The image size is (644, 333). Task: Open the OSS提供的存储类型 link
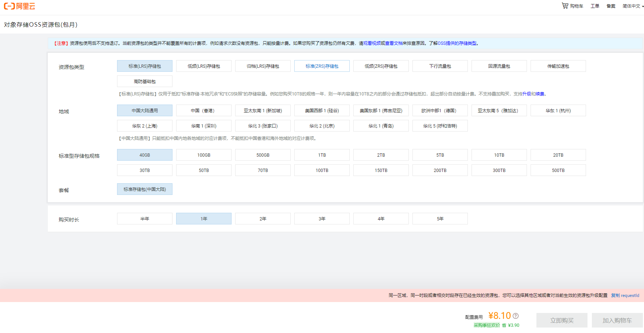457,43
